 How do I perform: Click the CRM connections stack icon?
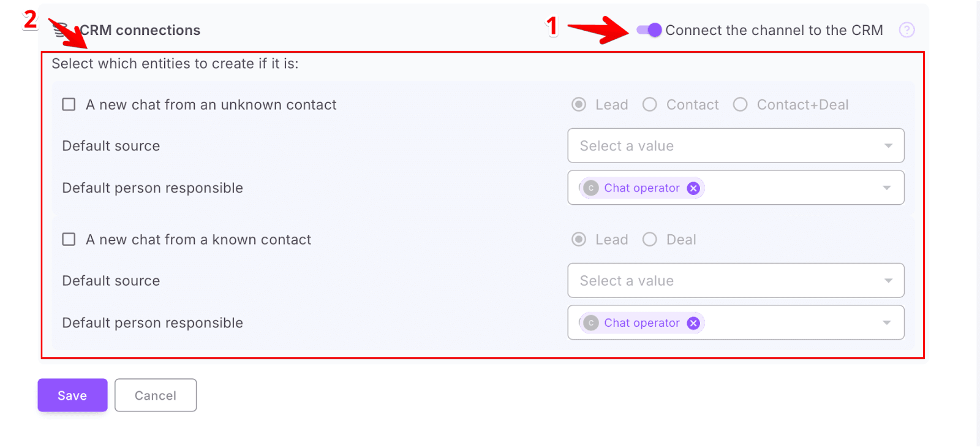pos(61,29)
